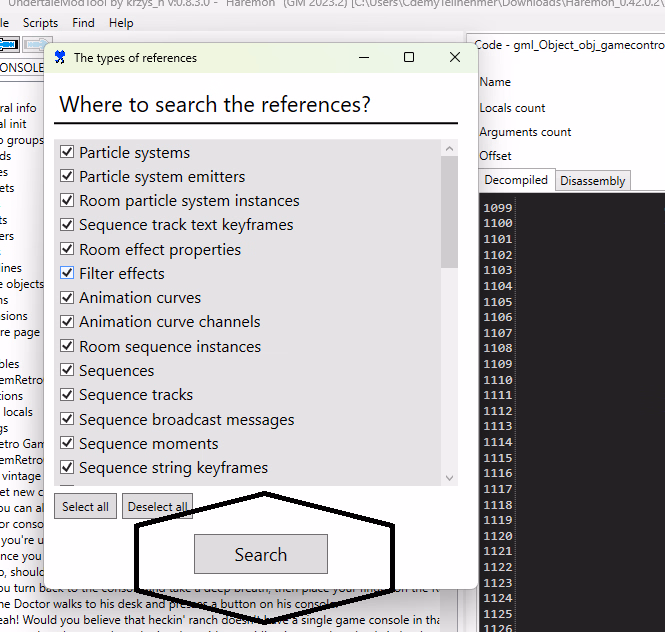Viewport: 665px width, 632px height.
Task: Click the back arrow toolbar icon
Action: tap(8, 45)
